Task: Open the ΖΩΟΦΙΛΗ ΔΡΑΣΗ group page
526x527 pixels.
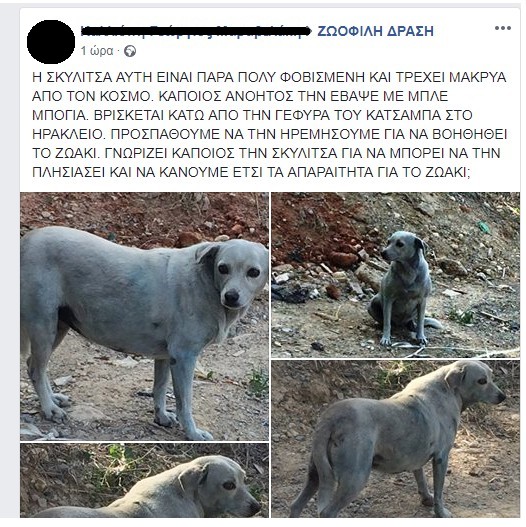Action: 375,31
